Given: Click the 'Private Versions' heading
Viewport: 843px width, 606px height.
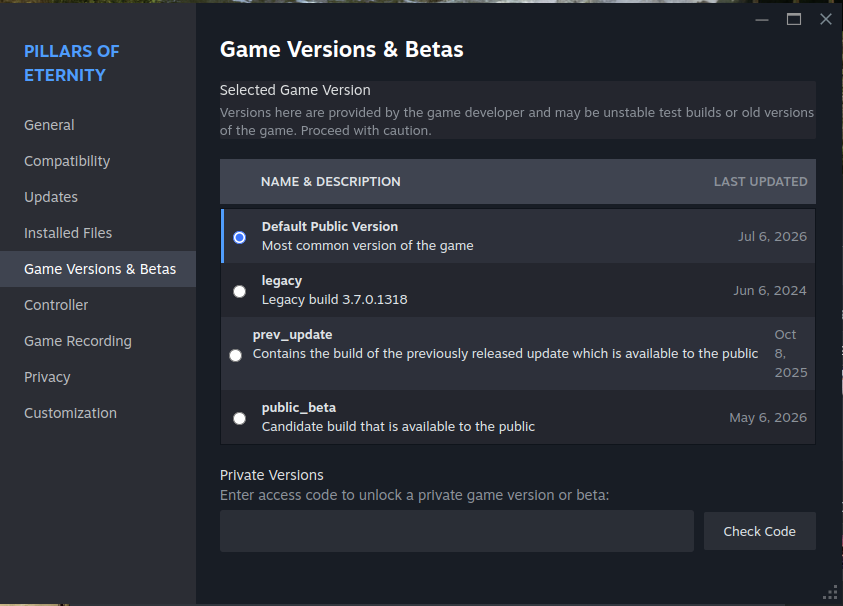Looking at the screenshot, I should pos(272,475).
